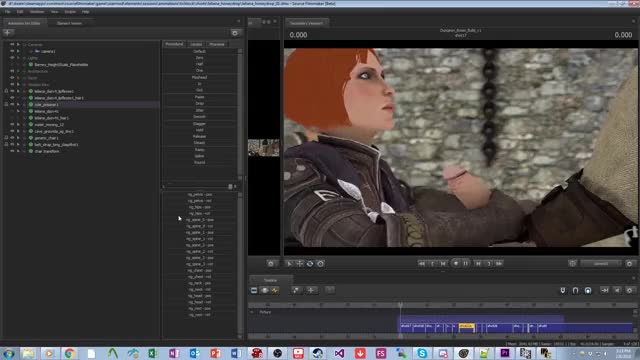Open Skype from the taskbar

click(422, 353)
